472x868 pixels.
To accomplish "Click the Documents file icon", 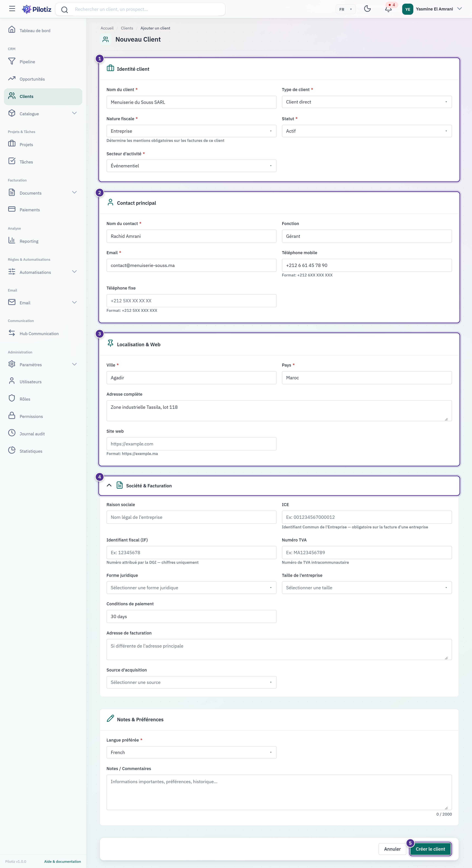I will click(12, 192).
